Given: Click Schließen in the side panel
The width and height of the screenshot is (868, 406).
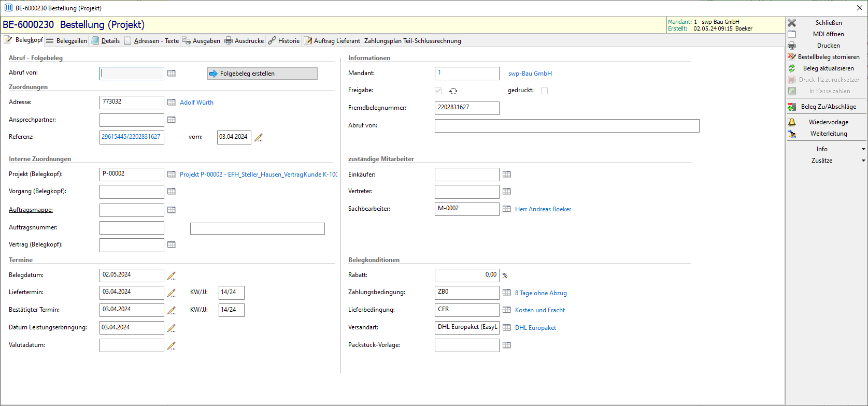Looking at the screenshot, I should pos(827,23).
